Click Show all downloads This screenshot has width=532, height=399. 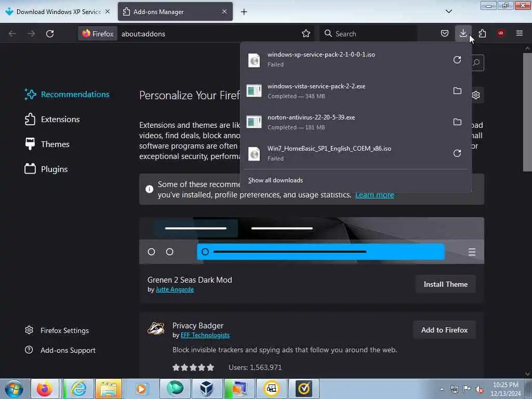[x=275, y=180]
